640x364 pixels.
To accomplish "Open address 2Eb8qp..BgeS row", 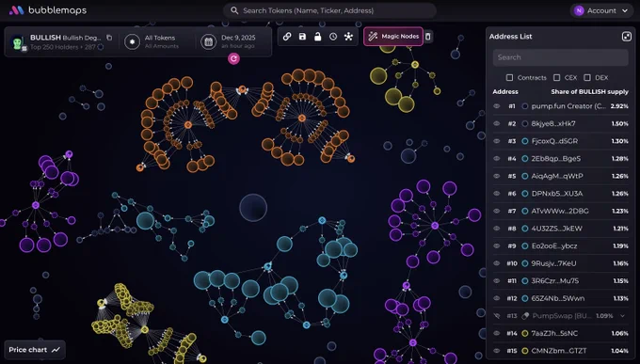I will pos(560,158).
